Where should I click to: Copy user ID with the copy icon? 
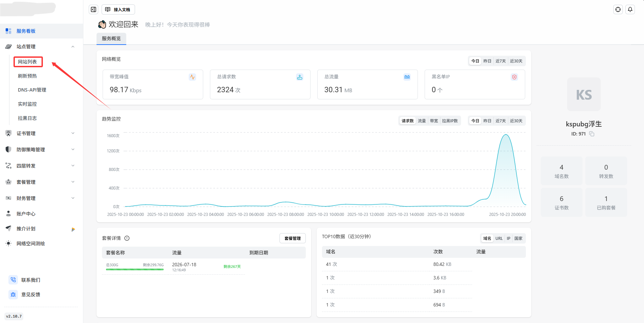point(592,134)
